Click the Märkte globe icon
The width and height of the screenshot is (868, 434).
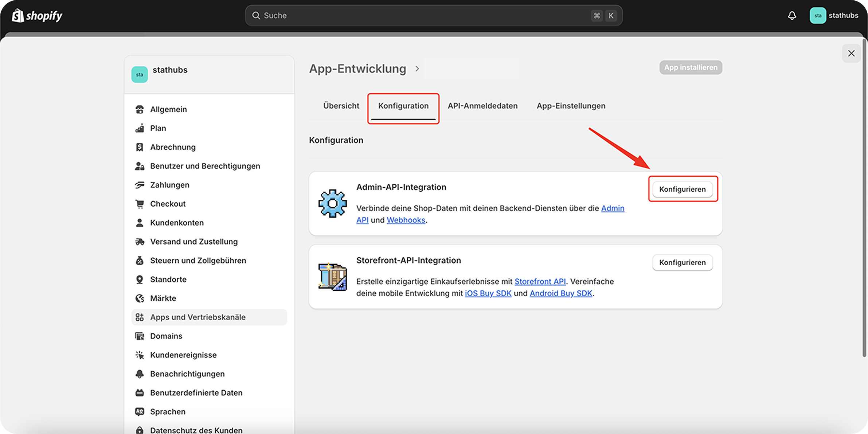point(140,298)
